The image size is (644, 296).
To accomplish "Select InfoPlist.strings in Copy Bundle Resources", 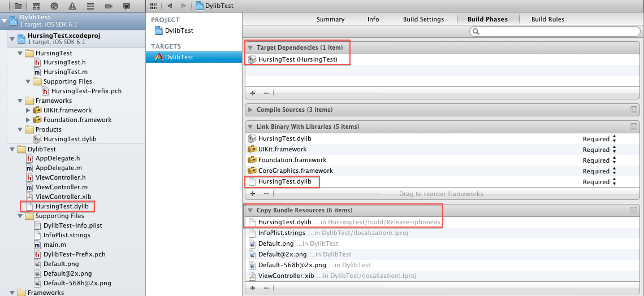I will (x=442, y=233).
